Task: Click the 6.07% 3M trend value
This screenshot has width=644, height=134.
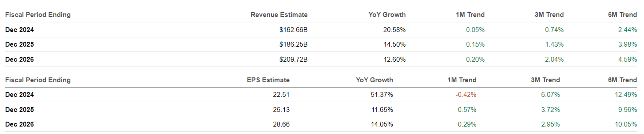Action: pos(550,95)
